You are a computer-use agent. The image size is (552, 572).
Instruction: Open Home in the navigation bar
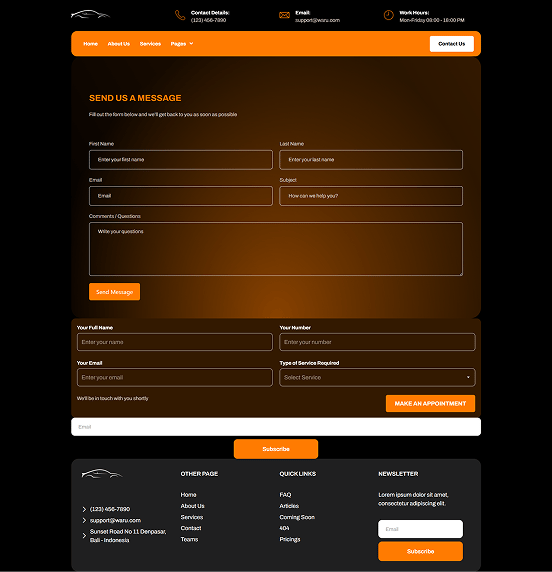pyautogui.click(x=90, y=44)
